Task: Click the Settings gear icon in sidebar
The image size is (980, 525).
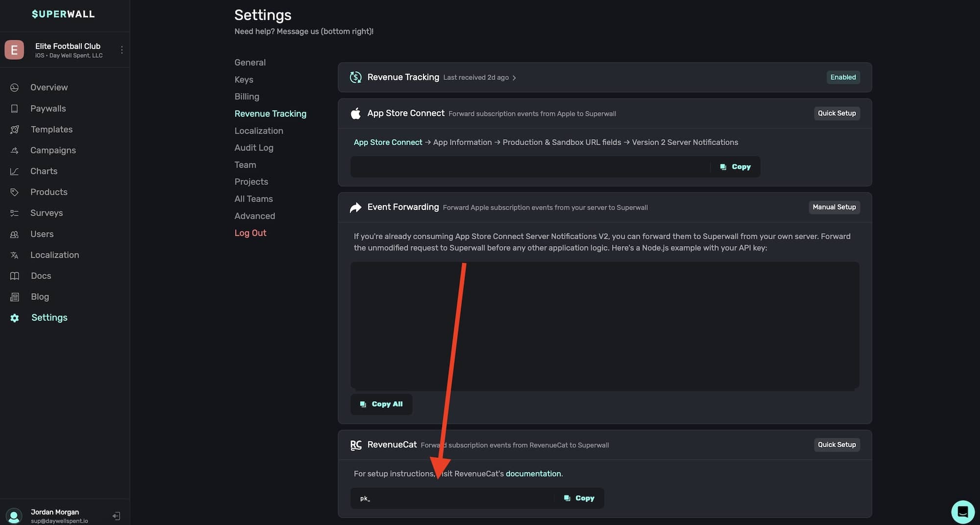Action: point(15,318)
